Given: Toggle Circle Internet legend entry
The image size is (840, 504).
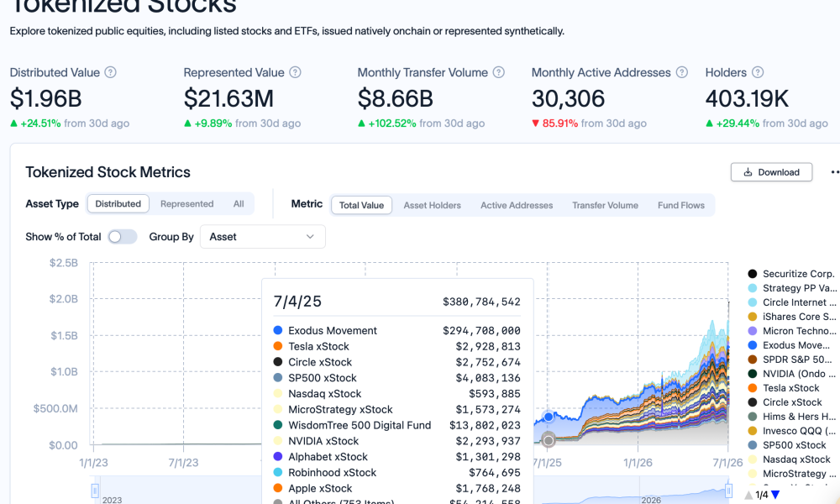Looking at the screenshot, I should click(x=792, y=302).
